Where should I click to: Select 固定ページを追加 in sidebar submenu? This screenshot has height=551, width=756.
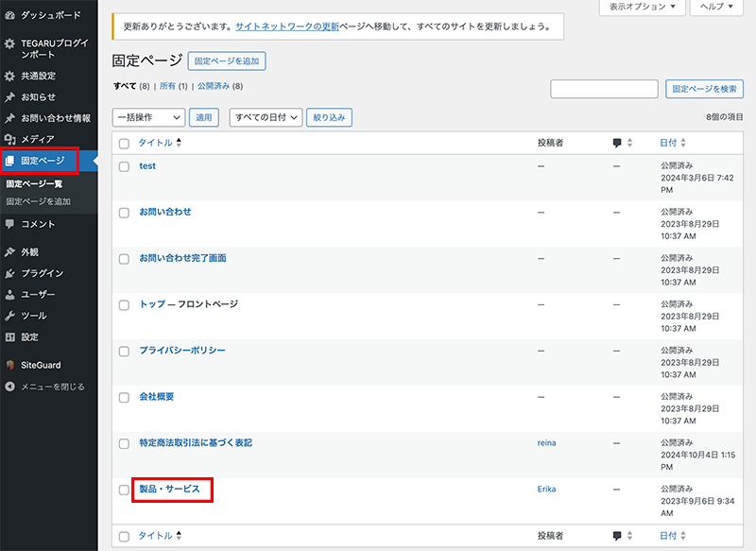click(x=38, y=201)
